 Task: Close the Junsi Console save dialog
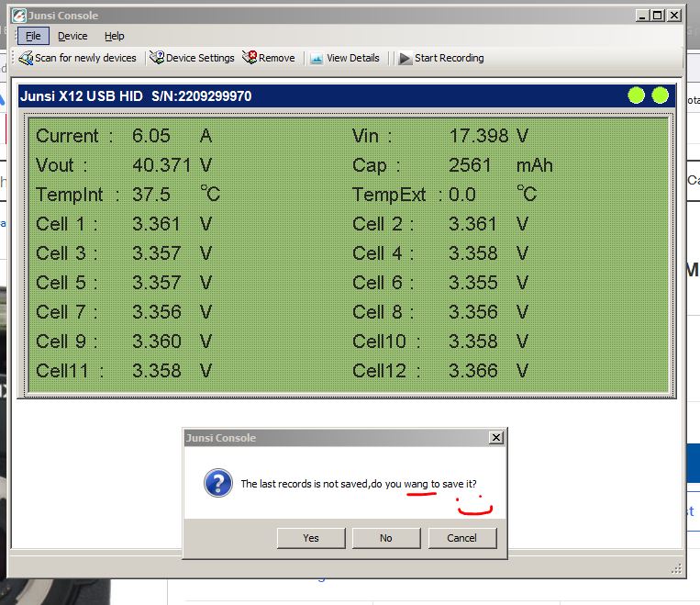pos(496,437)
